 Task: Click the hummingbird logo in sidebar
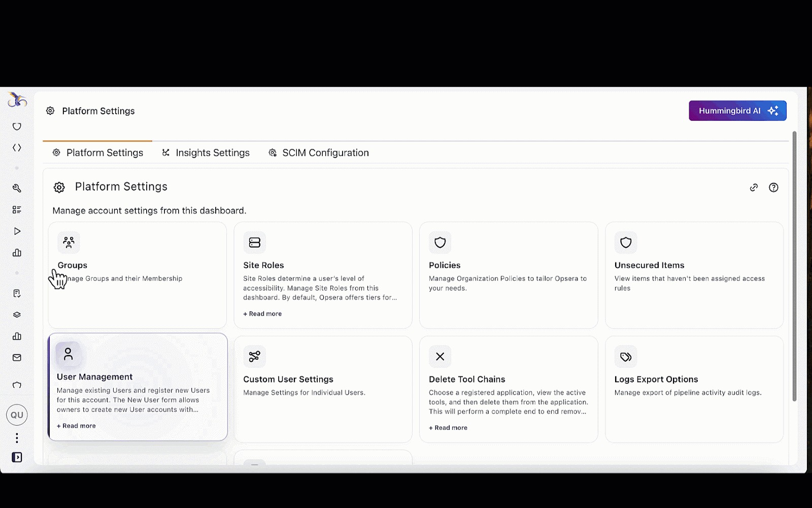[x=17, y=100]
